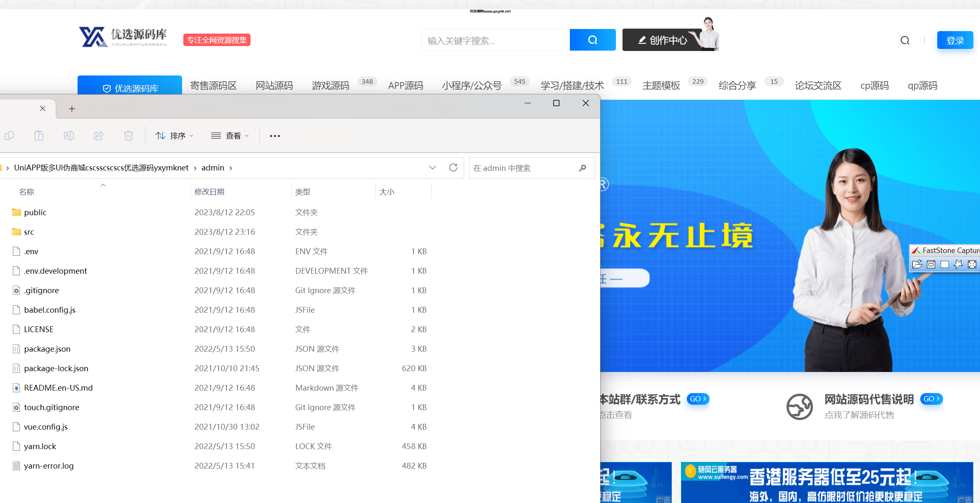The image size is (980, 503).
Task: Click FastStone capture active window icon
Action: point(931,264)
